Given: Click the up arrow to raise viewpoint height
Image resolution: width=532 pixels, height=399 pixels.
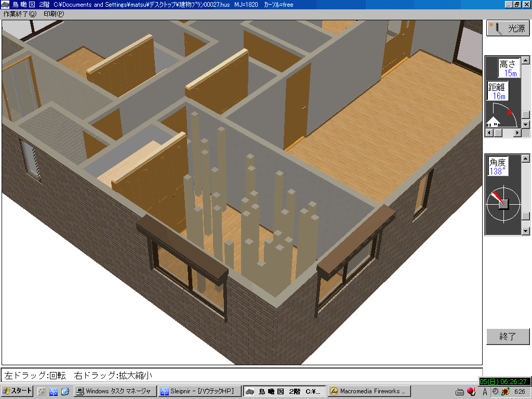Looking at the screenshot, I should [x=526, y=60].
